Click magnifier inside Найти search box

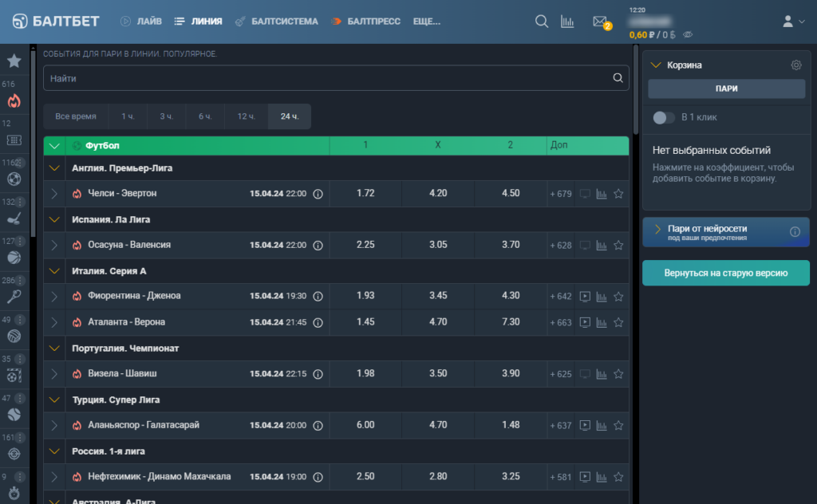pyautogui.click(x=618, y=78)
